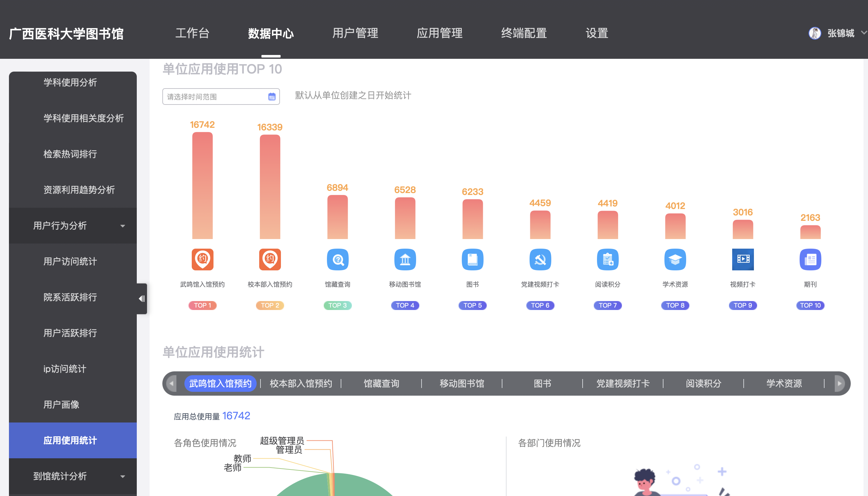Click the 移动图书馆 building icon

click(x=405, y=259)
